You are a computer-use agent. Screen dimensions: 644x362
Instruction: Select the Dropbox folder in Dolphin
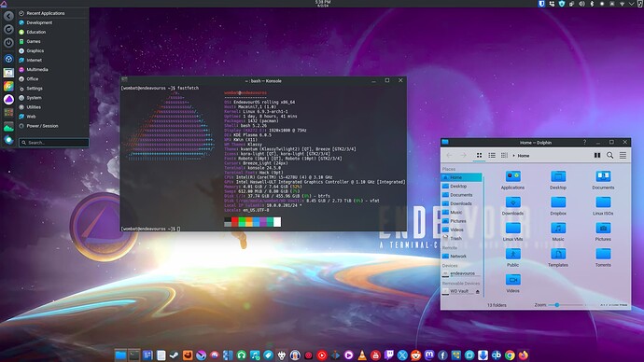[x=558, y=206]
